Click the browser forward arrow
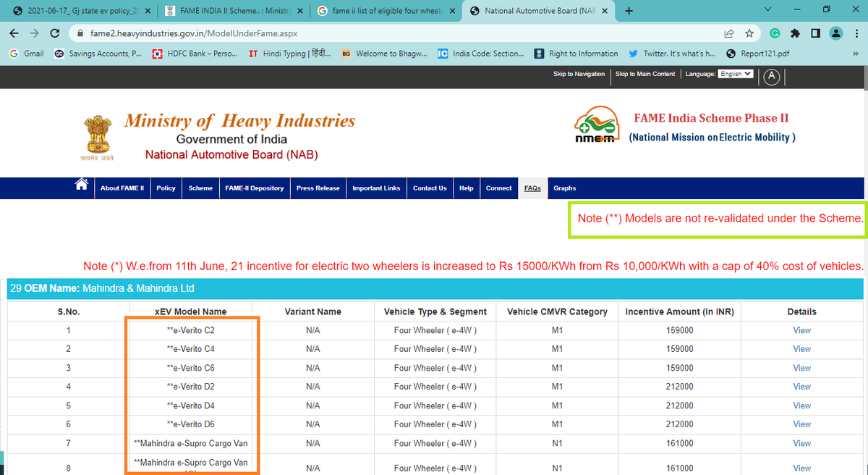This screenshot has height=475, width=868. [x=34, y=33]
